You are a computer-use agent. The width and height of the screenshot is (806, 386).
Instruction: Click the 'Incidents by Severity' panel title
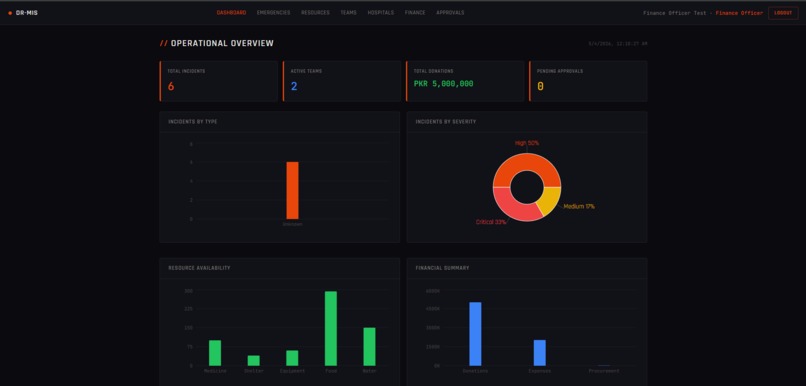[x=446, y=122]
